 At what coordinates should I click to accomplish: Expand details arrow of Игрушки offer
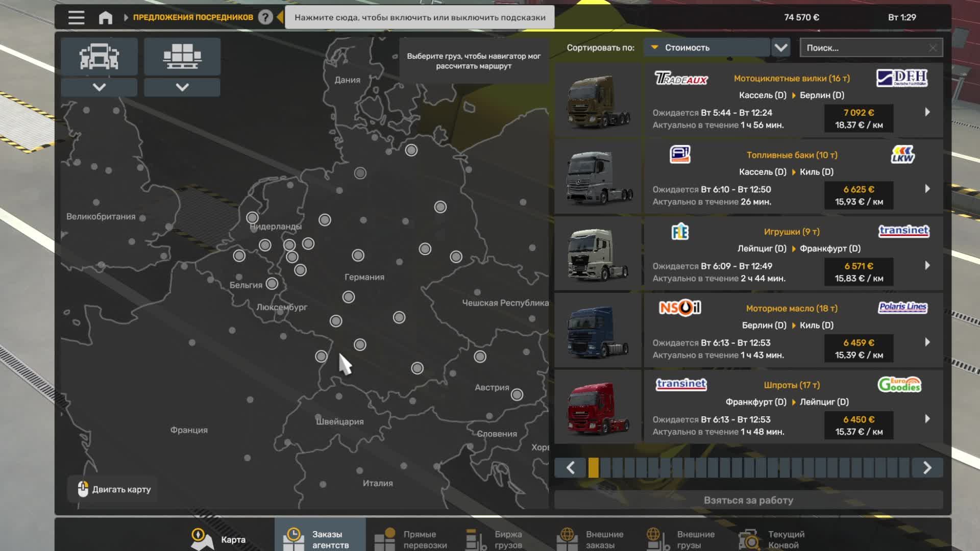(927, 265)
